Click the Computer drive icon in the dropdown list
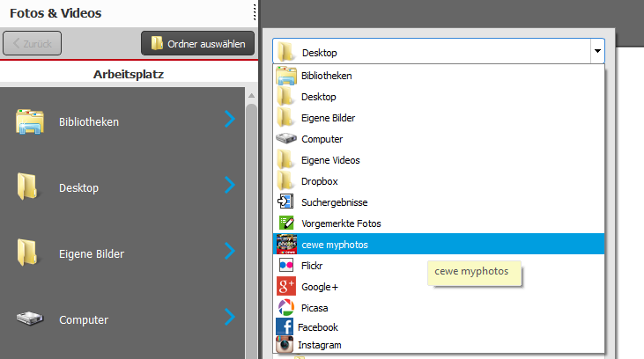 coord(286,139)
